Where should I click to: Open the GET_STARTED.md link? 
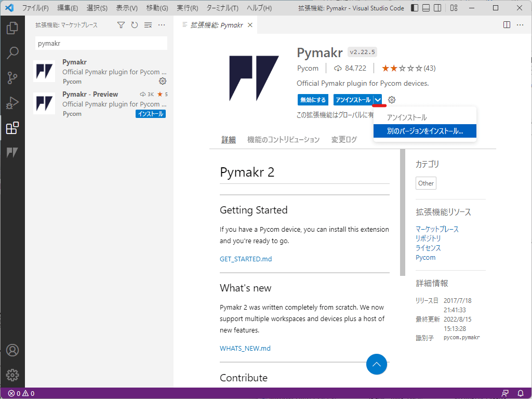click(246, 259)
